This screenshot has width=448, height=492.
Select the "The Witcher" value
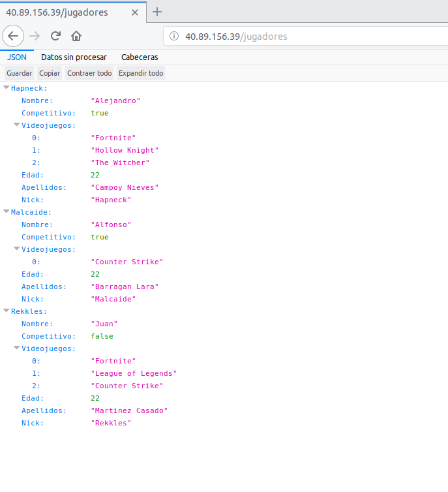(120, 162)
